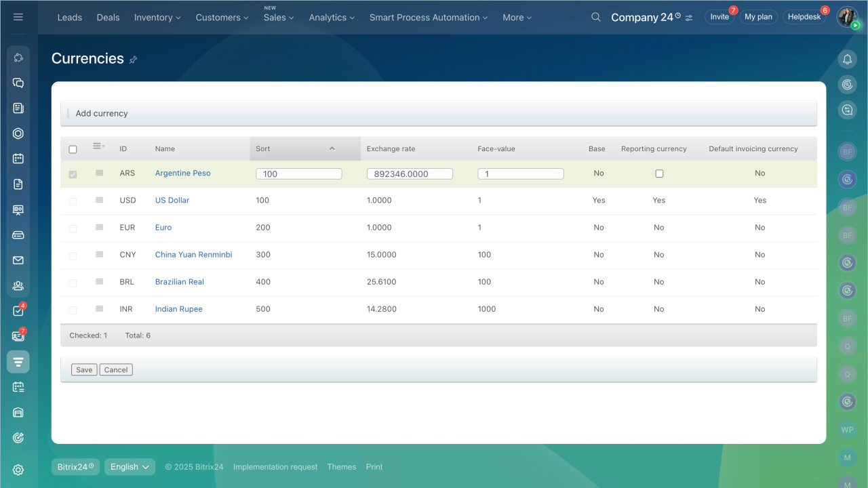
Task: Open the store building sidebar icon
Action: 18,413
